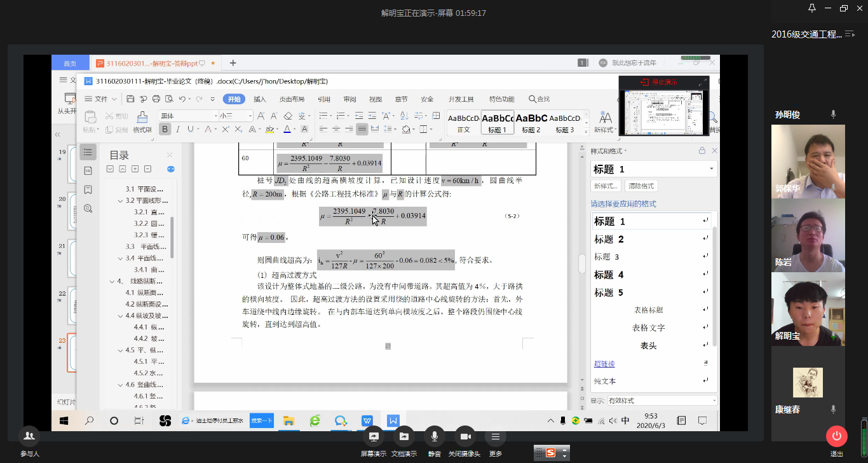Collapse the 4.4 纵坡及坡 outline section
868x463 pixels.
(x=121, y=315)
